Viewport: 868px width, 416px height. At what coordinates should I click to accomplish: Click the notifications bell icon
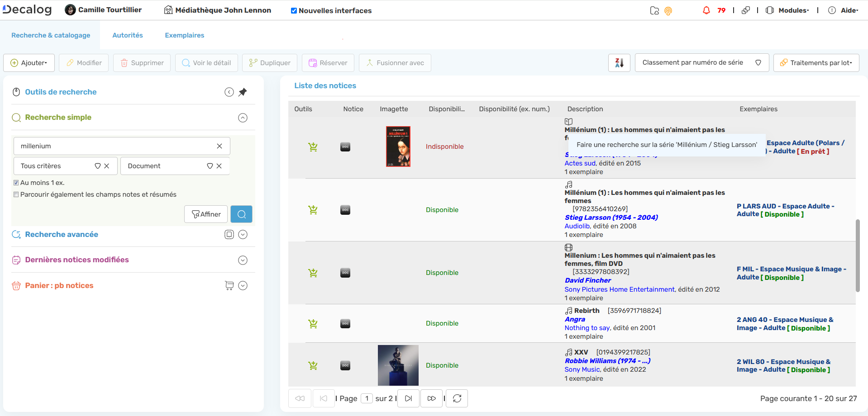(706, 10)
